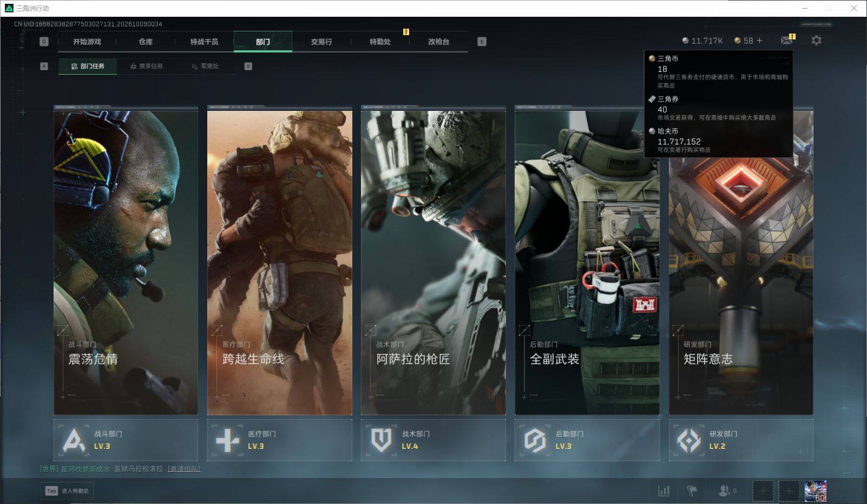Click the player avatar portrait

[x=815, y=491]
